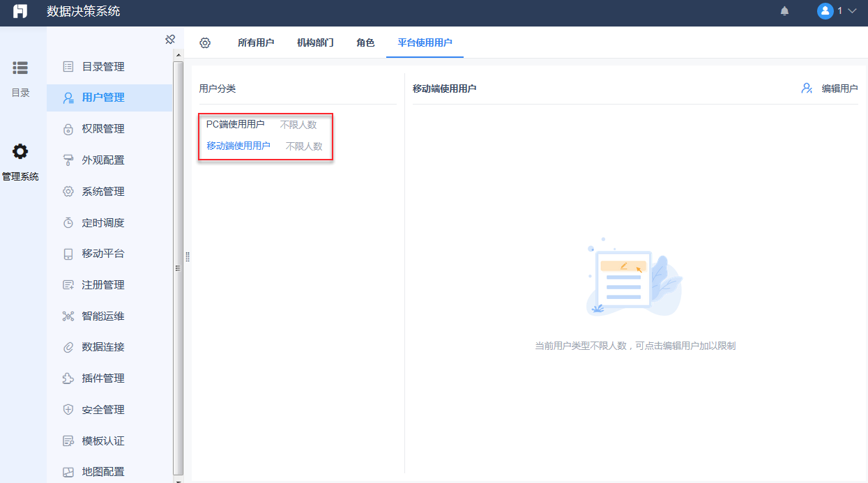This screenshot has height=483, width=868.
Task: Switch to the 机构部门 tab
Action: [x=314, y=43]
